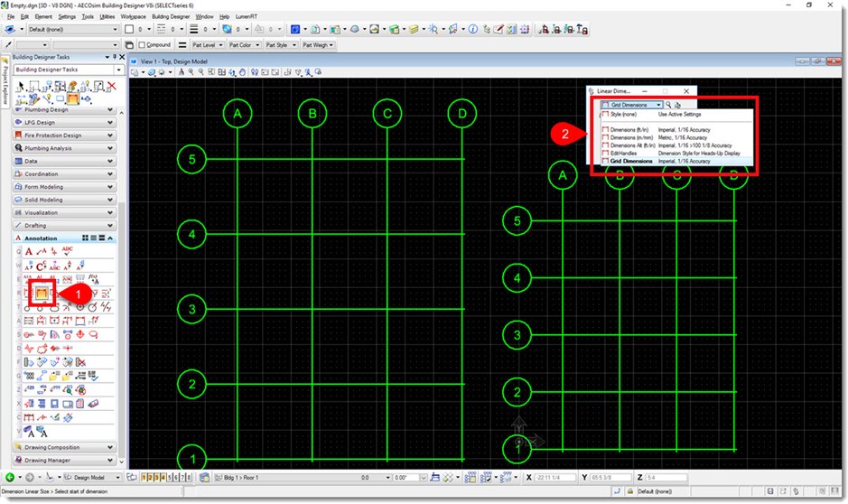Collapse the Annotation task group

(x=110, y=238)
